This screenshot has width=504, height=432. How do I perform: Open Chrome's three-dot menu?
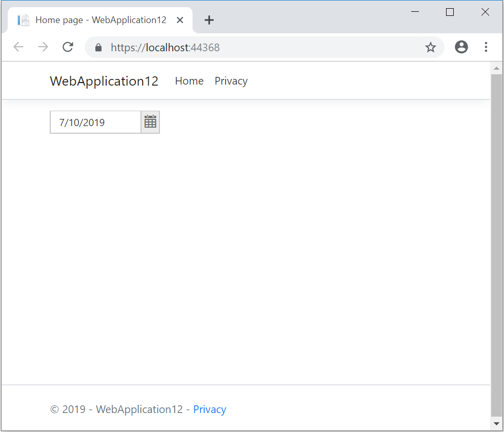pos(486,47)
